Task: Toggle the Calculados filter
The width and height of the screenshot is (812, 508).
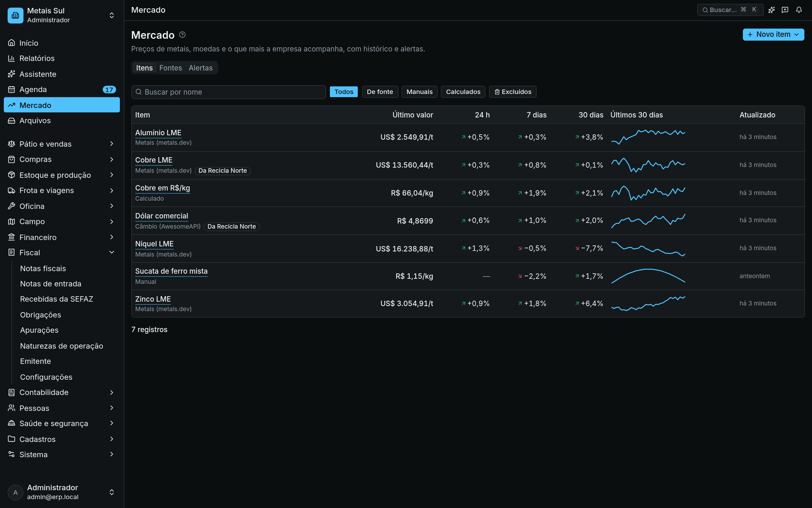Action: tap(463, 92)
